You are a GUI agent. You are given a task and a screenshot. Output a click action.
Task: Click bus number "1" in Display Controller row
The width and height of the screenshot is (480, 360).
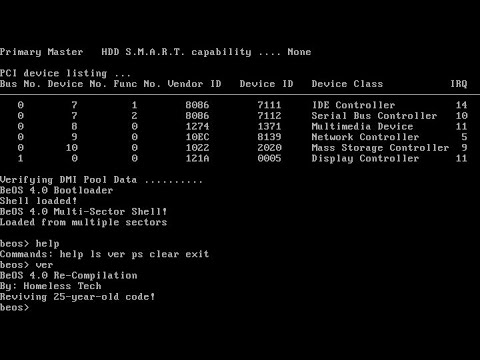(21, 158)
